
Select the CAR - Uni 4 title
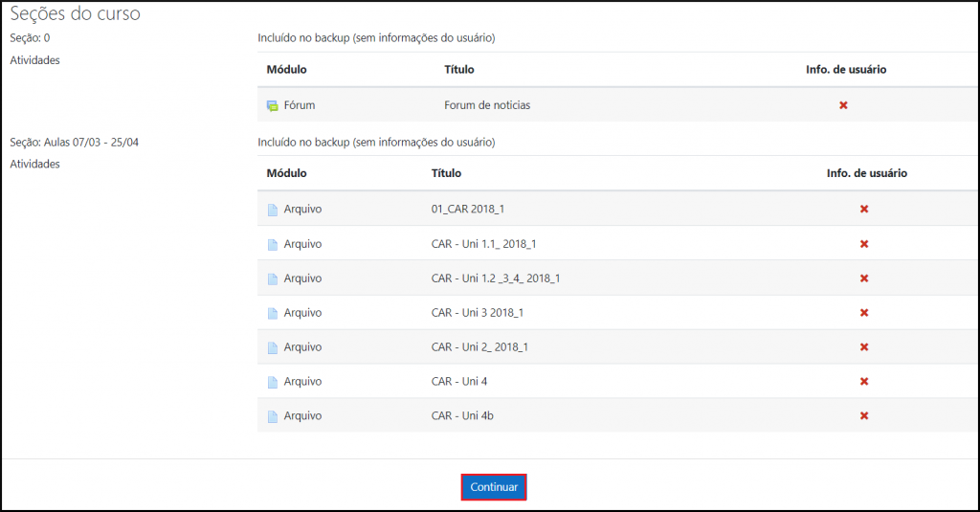[x=459, y=382]
